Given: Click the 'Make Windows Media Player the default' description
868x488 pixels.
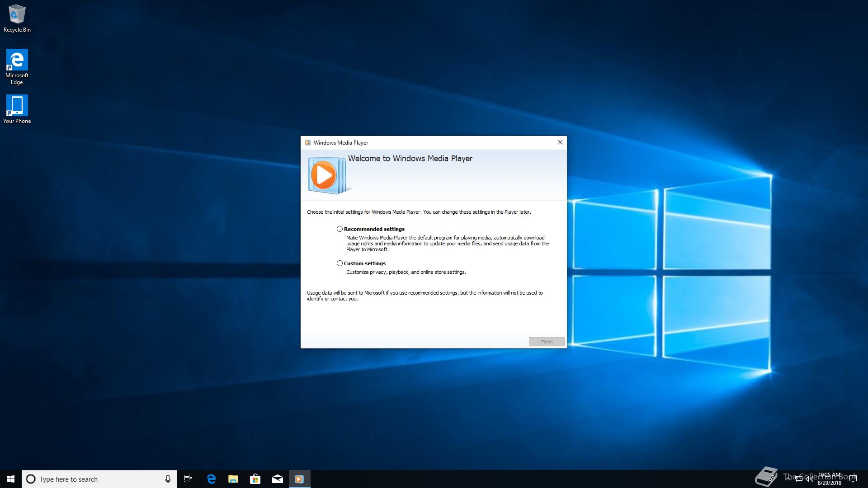Looking at the screenshot, I should pos(448,244).
